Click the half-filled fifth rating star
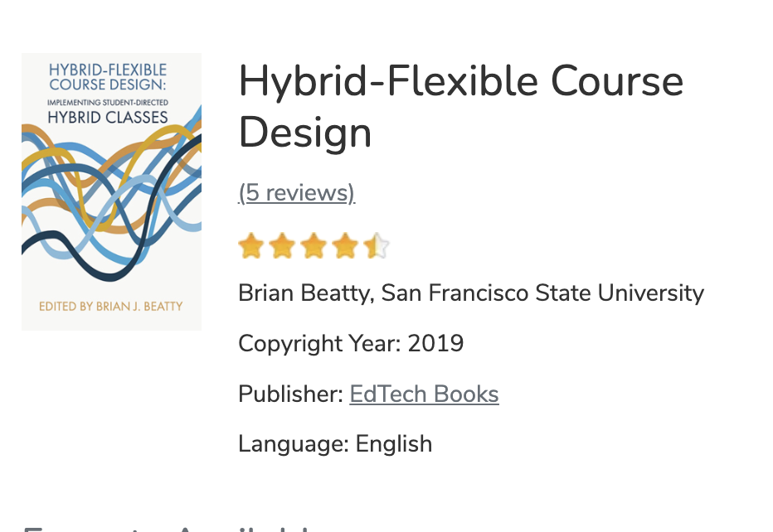Viewport: 773px width, 532px height. click(x=377, y=246)
